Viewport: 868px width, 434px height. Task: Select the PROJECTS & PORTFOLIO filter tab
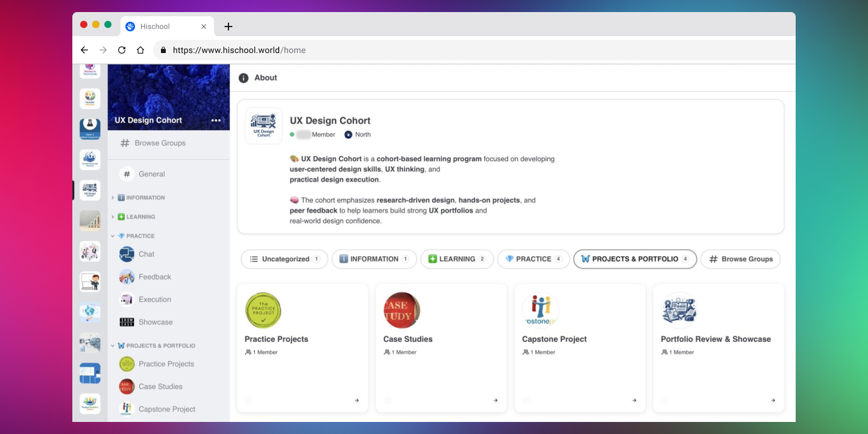coord(635,259)
